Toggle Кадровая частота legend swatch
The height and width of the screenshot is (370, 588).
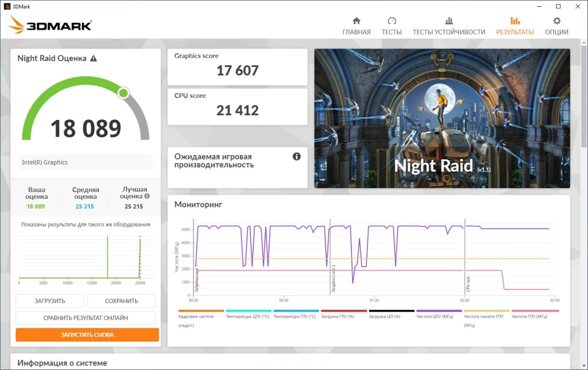click(x=201, y=311)
